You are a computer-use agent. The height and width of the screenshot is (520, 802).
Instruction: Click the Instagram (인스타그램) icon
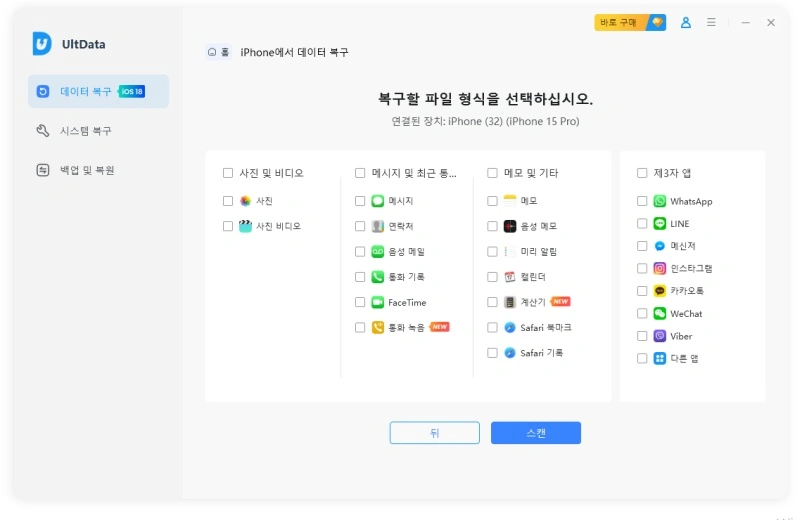(660, 268)
